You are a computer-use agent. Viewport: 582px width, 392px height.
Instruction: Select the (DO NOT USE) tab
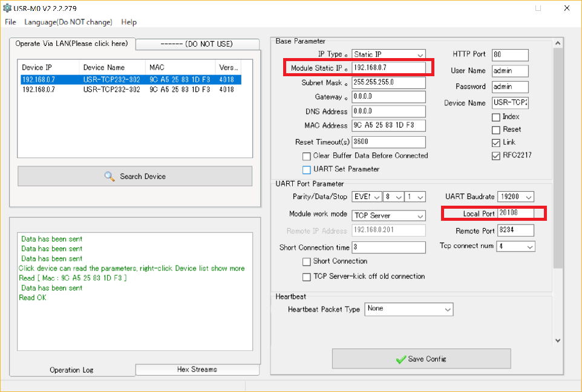197,44
